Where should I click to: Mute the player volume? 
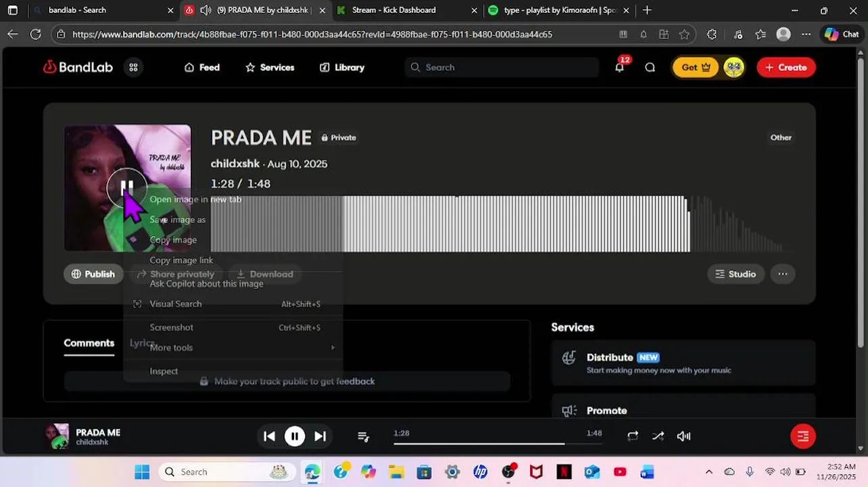pyautogui.click(x=683, y=436)
